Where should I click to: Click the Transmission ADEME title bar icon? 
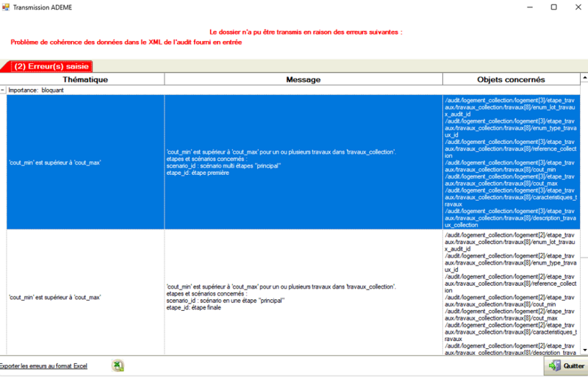(6, 7)
